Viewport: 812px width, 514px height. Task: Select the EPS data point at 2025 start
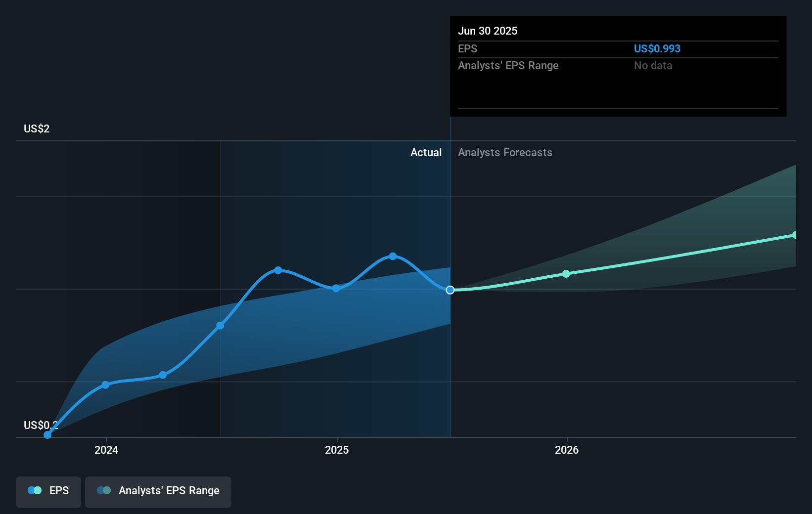pos(336,288)
